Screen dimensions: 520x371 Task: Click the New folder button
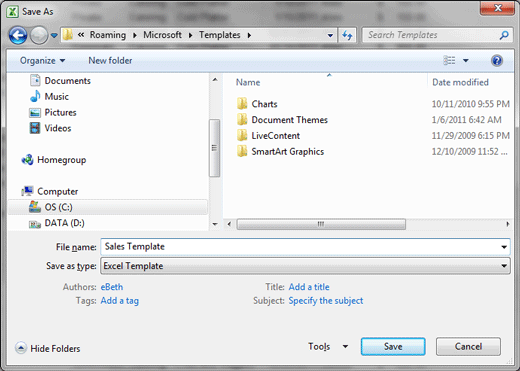(110, 61)
